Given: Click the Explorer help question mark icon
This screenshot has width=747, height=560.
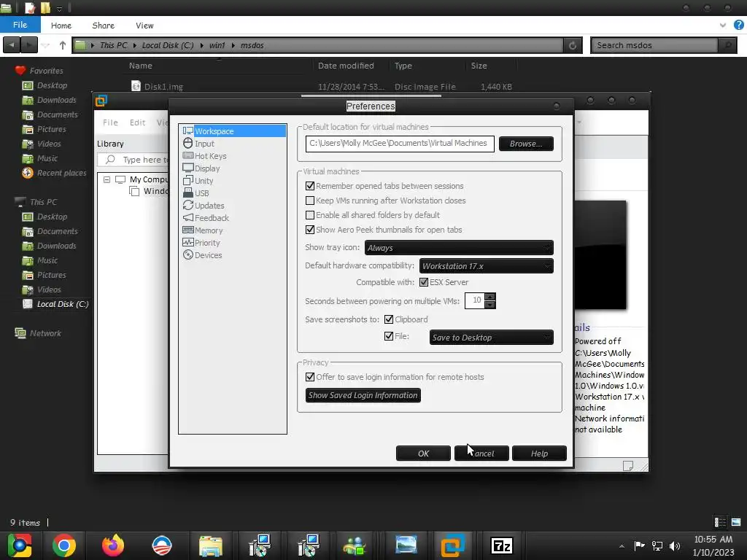Looking at the screenshot, I should 738,25.
